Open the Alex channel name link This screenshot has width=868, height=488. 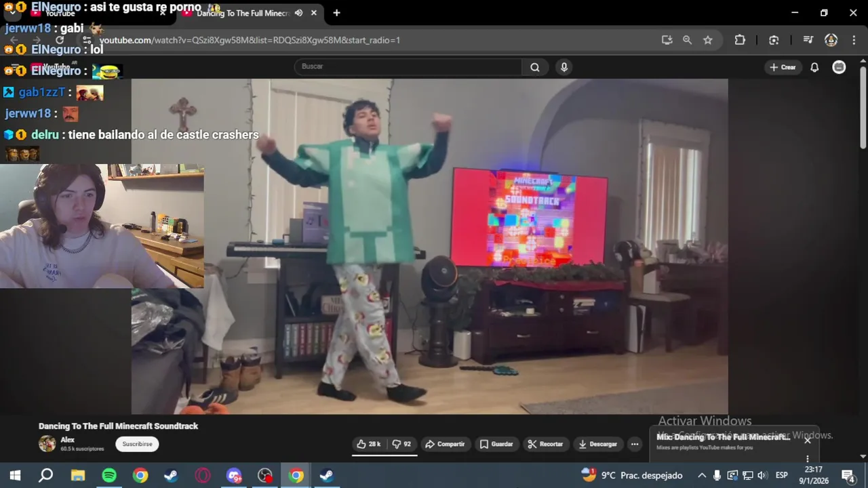click(67, 440)
